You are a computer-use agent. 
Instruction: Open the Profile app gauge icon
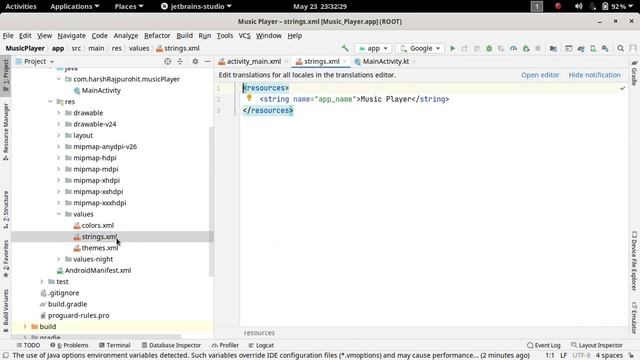pyautogui.click(x=513, y=48)
